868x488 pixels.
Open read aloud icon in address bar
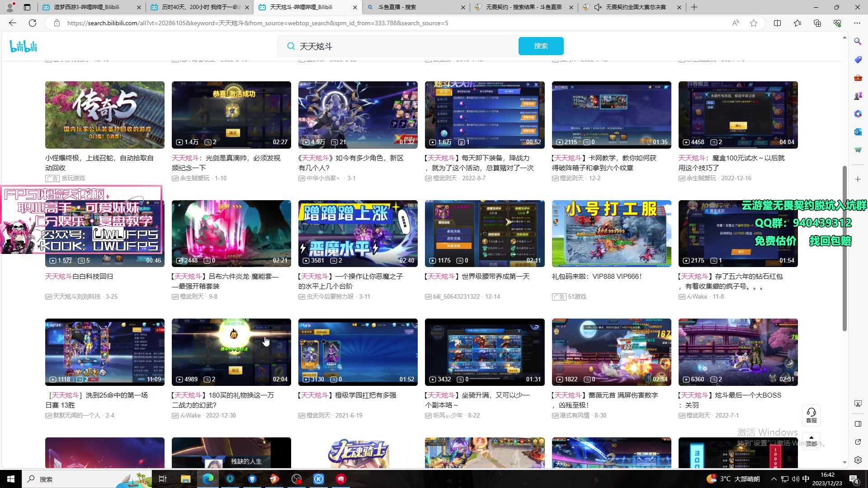pos(736,23)
